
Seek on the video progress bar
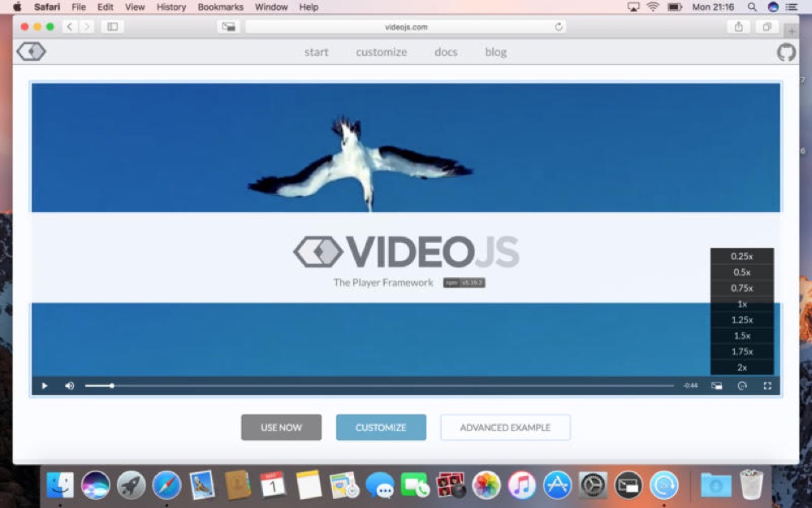point(379,385)
